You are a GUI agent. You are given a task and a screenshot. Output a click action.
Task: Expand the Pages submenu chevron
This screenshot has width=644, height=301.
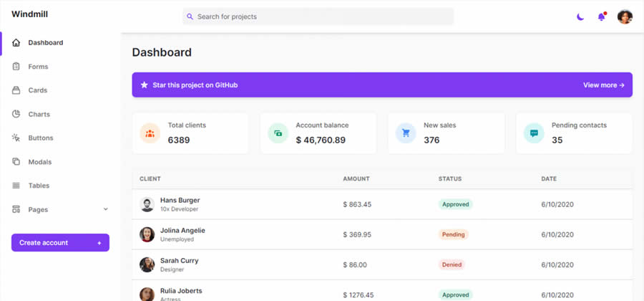click(106, 209)
